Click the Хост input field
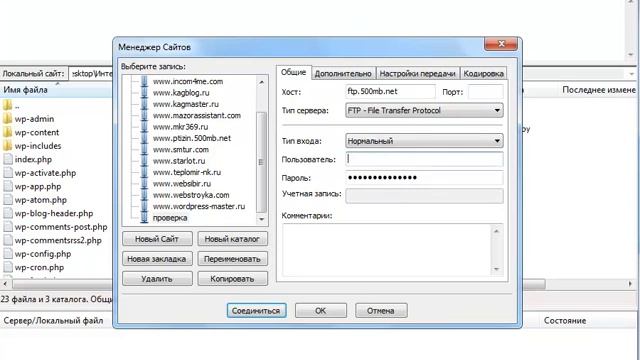 pos(390,92)
